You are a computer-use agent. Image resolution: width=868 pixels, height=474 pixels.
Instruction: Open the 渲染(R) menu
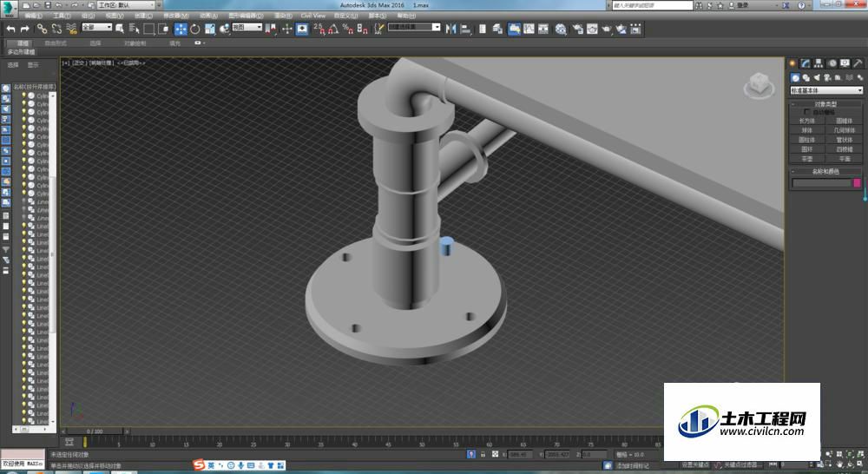pos(284,16)
